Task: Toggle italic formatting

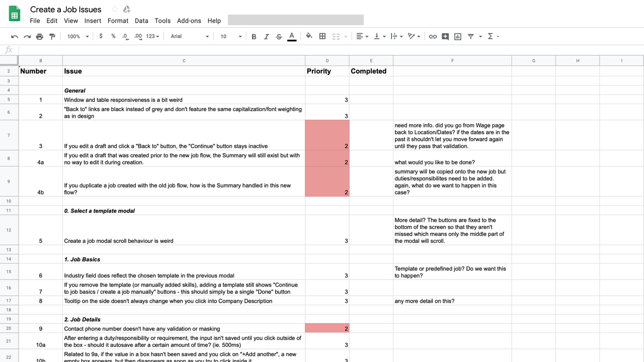Action: [x=267, y=36]
